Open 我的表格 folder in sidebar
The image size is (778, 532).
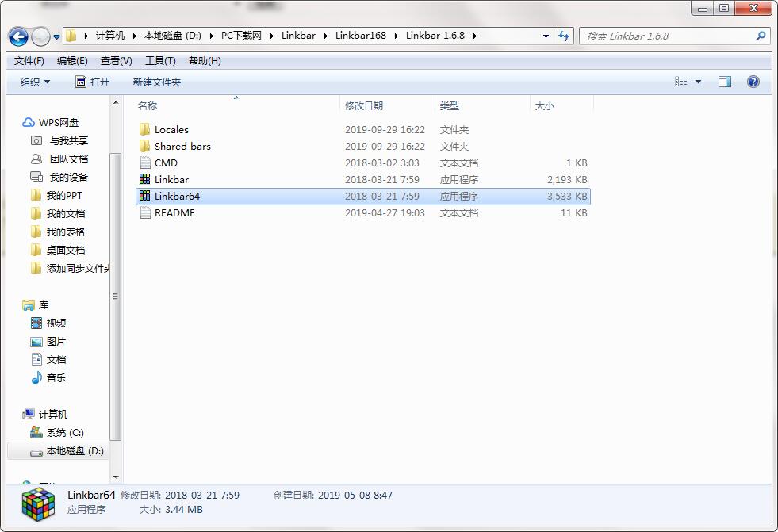pos(58,232)
